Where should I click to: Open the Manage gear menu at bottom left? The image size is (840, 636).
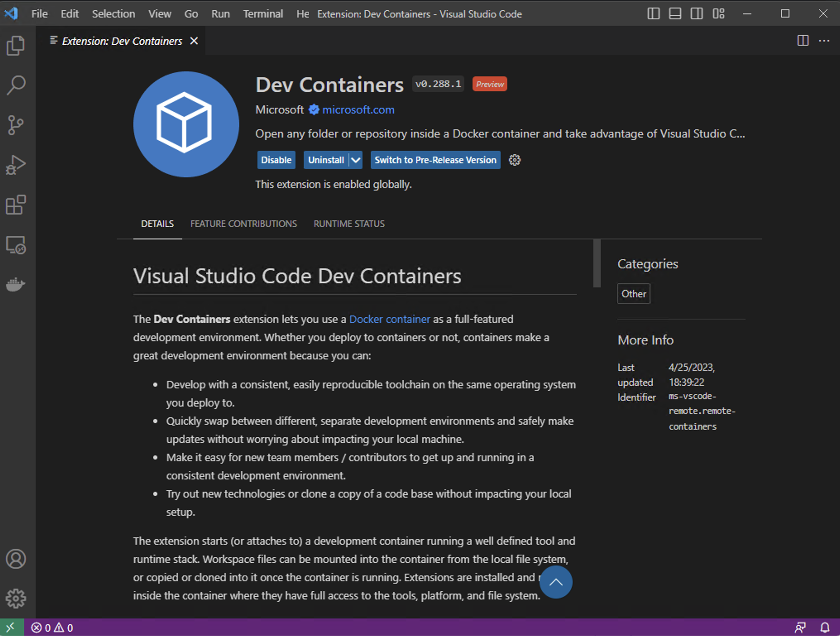pos(16,599)
